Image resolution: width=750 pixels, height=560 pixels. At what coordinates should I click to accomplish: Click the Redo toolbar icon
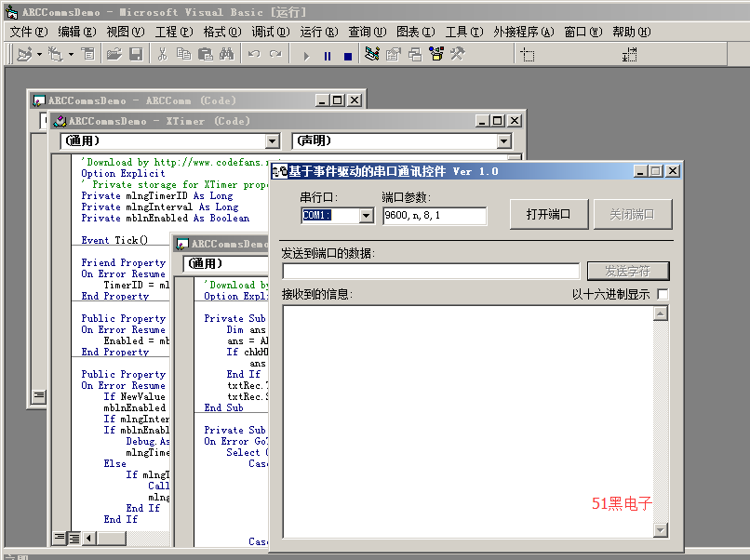click(x=275, y=55)
